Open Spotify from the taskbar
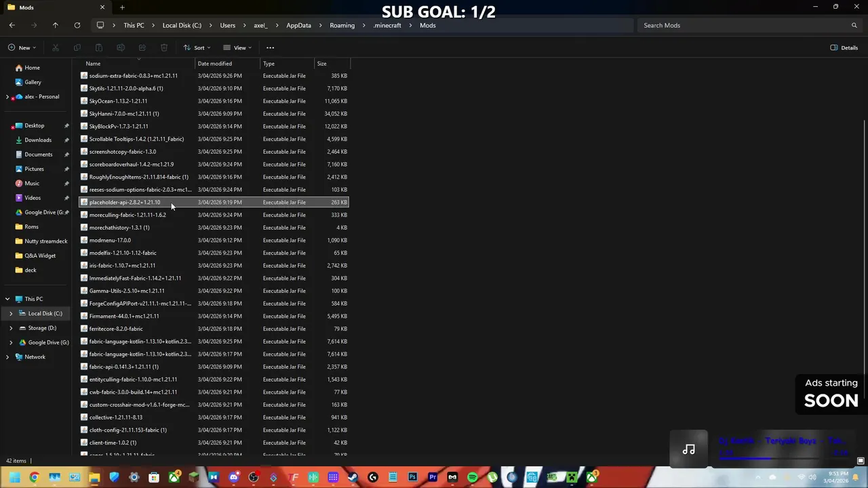868x488 pixels. [473, 478]
